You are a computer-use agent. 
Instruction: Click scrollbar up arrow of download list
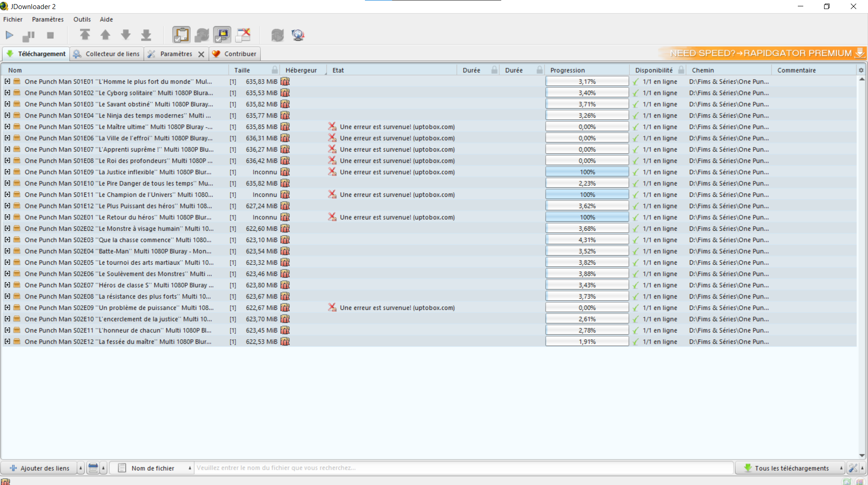click(x=862, y=79)
